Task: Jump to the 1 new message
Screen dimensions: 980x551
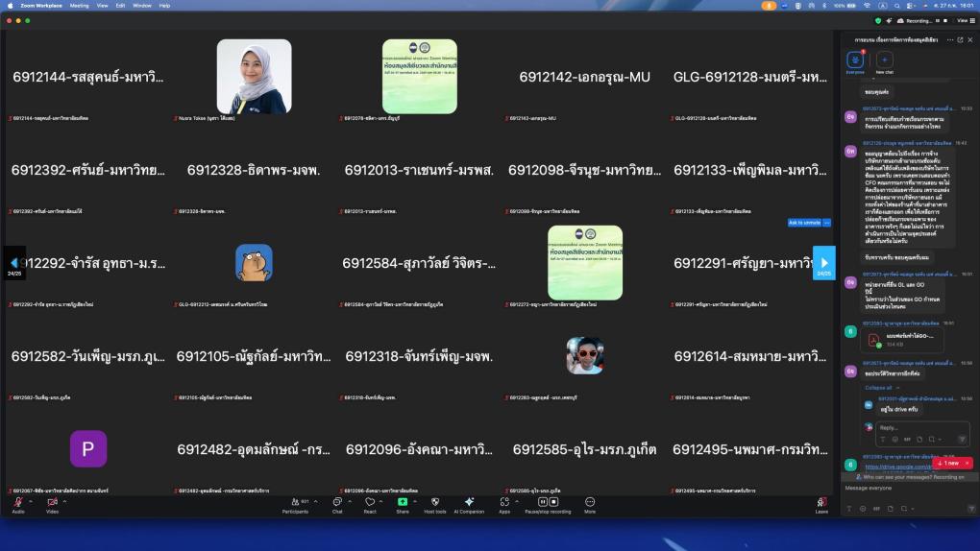Action: [945, 463]
